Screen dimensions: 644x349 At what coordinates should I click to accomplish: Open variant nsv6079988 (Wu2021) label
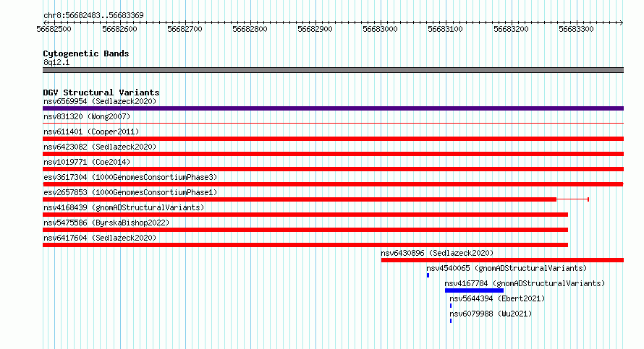(x=491, y=314)
